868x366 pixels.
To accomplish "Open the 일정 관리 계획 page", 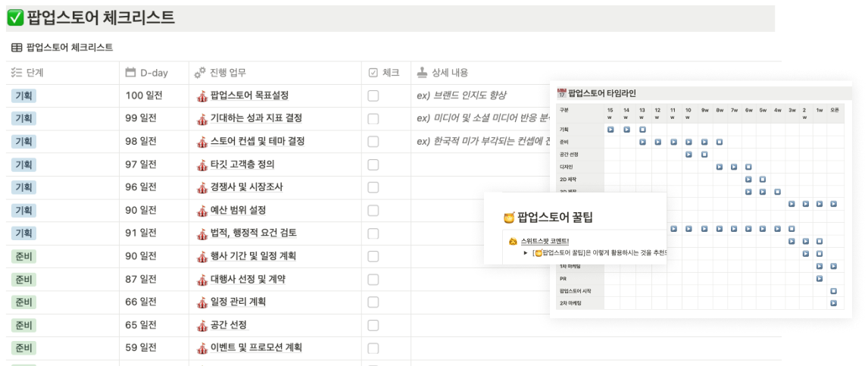I will (x=238, y=302).
